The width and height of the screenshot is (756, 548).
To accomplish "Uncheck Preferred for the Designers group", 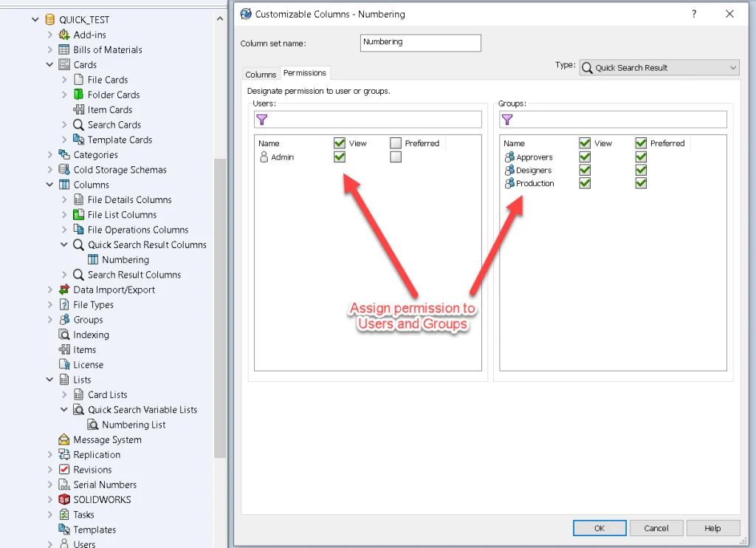I will click(x=641, y=170).
